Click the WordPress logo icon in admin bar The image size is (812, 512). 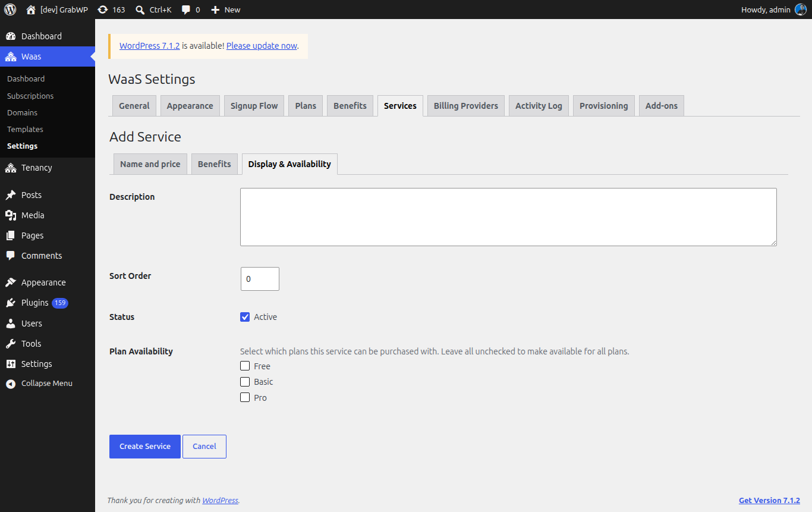pyautogui.click(x=10, y=10)
